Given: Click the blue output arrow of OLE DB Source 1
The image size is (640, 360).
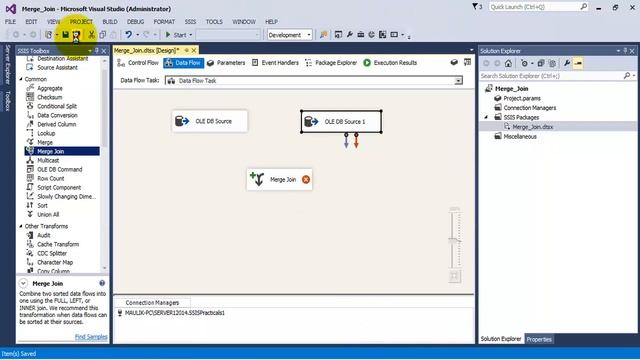Looking at the screenshot, I should [346, 140].
